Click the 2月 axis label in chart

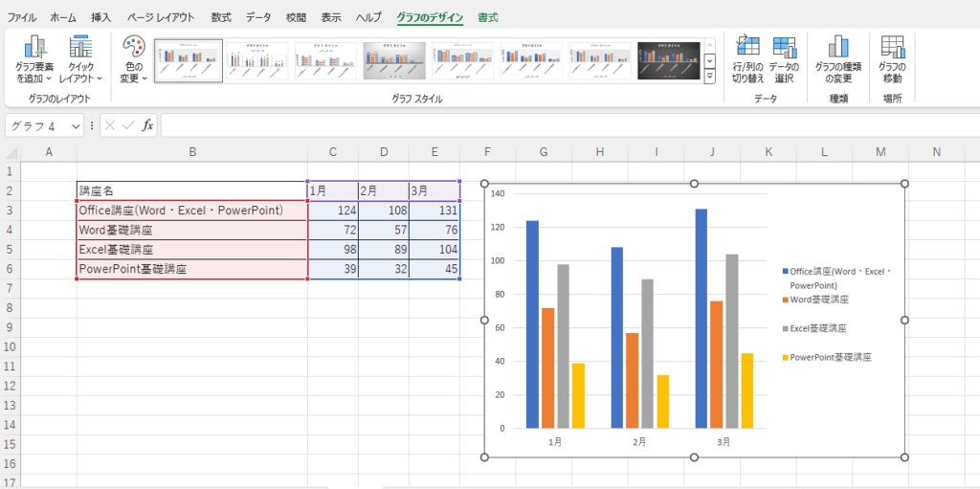tap(638, 441)
